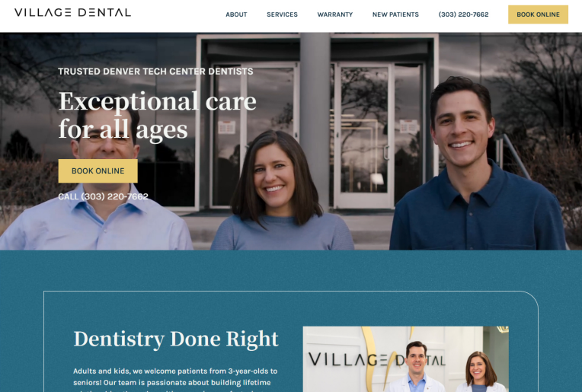The image size is (582, 392).
Task: Click Book Online in the top navigation
Action: (538, 14)
